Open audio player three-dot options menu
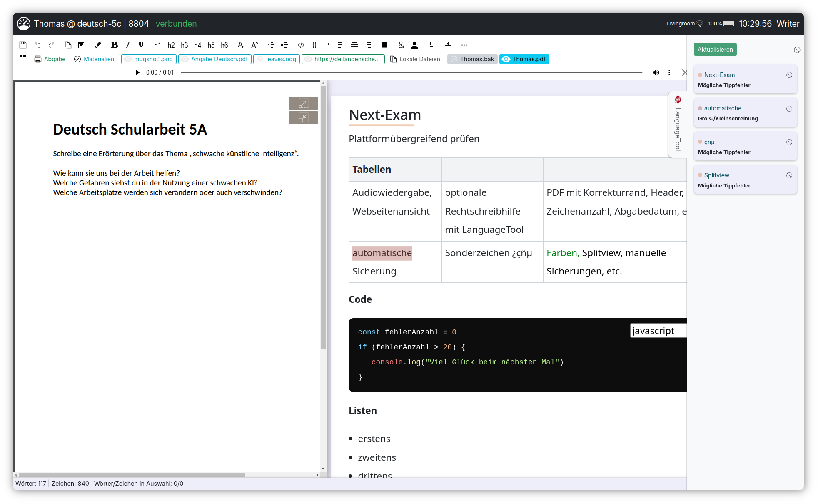The width and height of the screenshot is (818, 504). coord(669,72)
